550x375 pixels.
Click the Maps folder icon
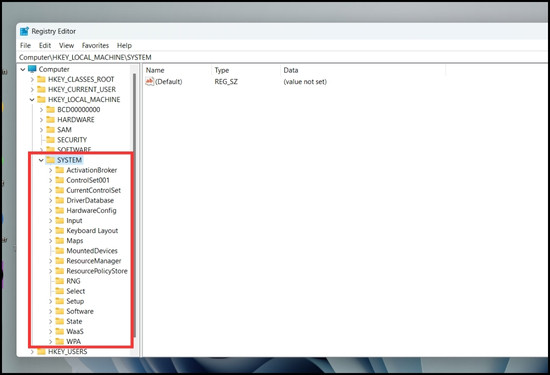(x=60, y=241)
